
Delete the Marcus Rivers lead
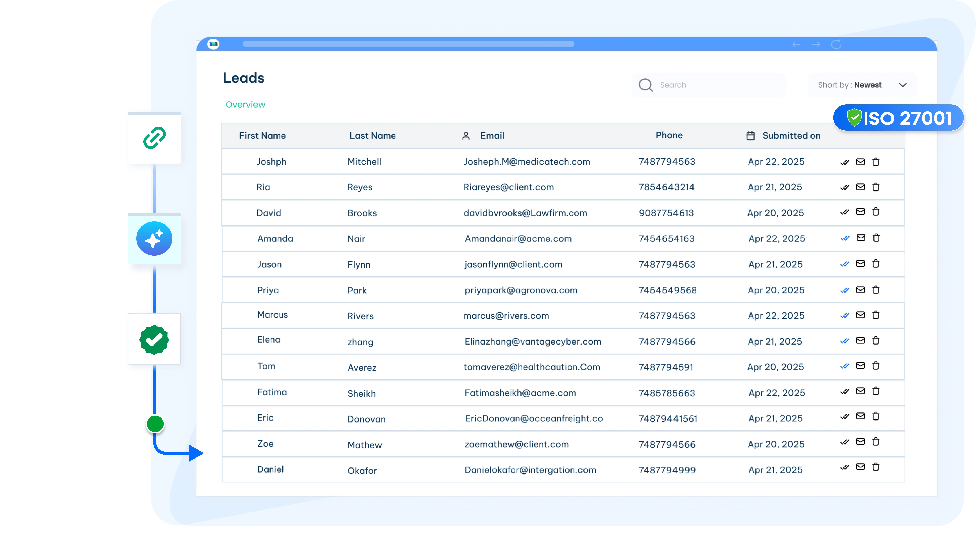coord(876,315)
